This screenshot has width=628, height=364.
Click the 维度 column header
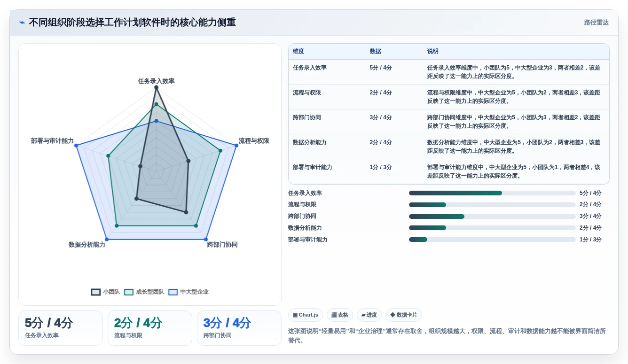click(298, 51)
